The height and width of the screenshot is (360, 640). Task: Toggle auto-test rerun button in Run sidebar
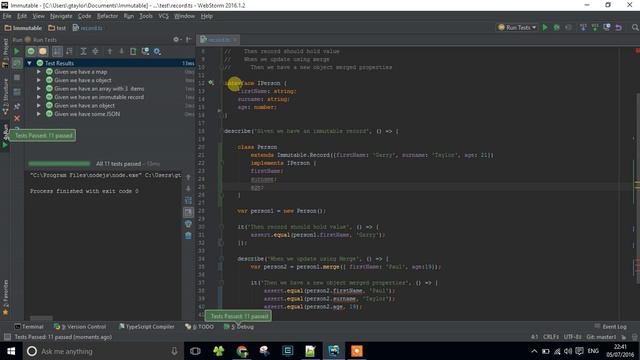coord(17,63)
